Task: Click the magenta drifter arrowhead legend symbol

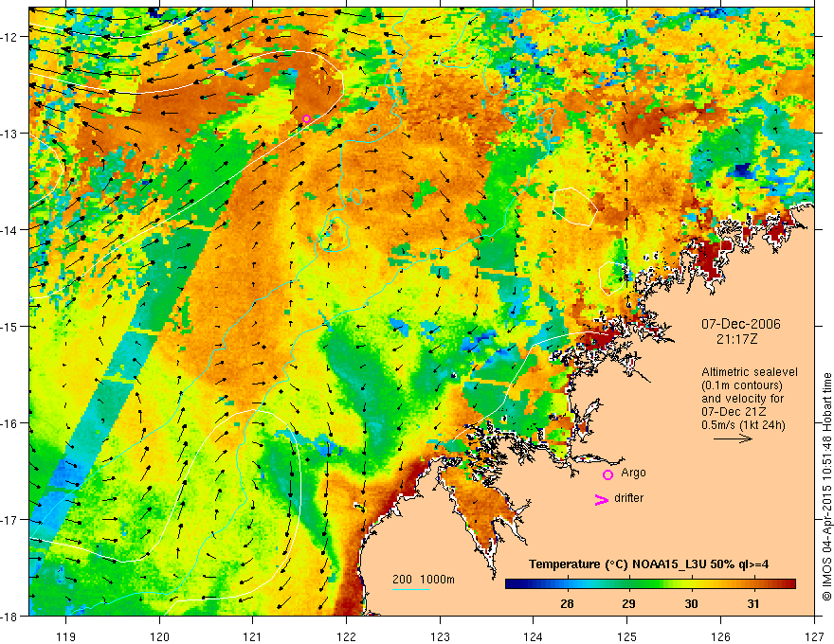Action: point(601,500)
